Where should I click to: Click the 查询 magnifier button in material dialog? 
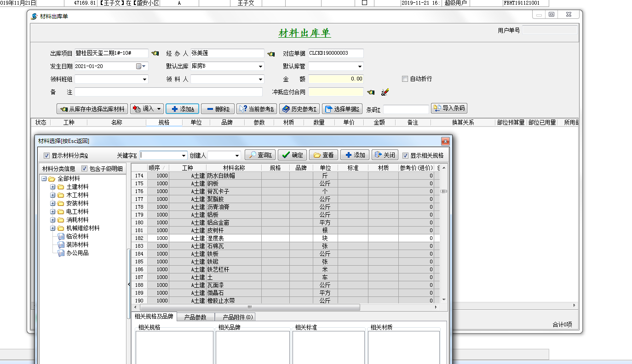(260, 155)
